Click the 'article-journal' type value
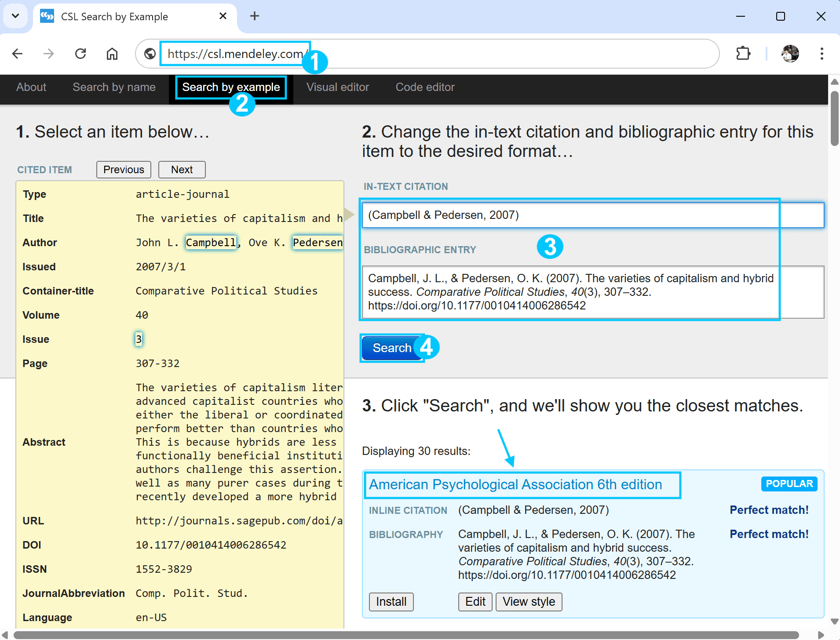Screen dimensions: 840x640 click(183, 194)
